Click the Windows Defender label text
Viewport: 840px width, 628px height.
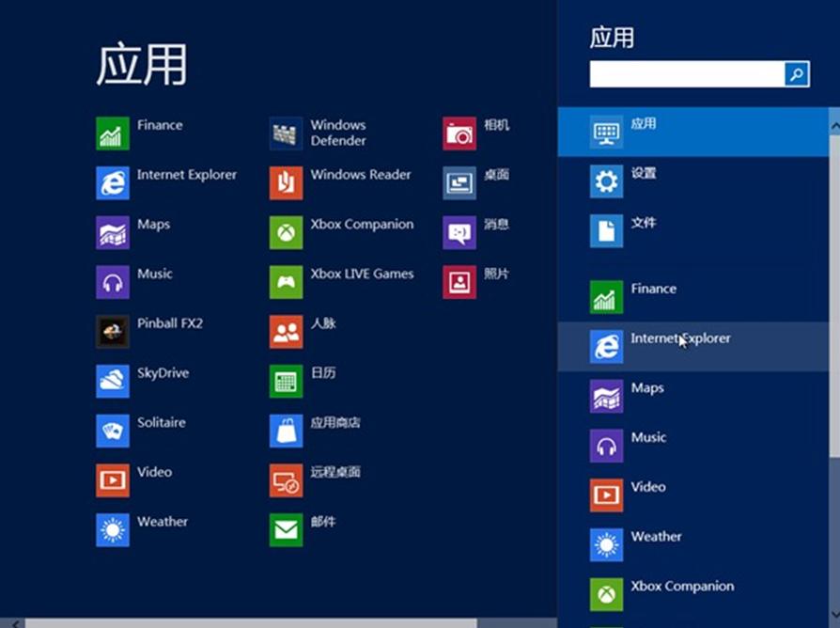point(338,133)
